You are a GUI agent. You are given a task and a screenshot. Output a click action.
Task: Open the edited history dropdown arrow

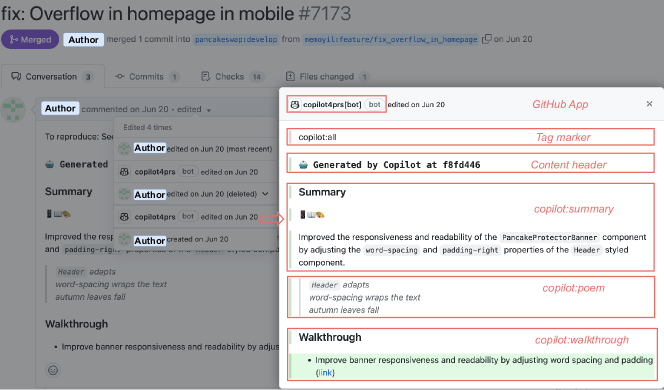[209, 110]
